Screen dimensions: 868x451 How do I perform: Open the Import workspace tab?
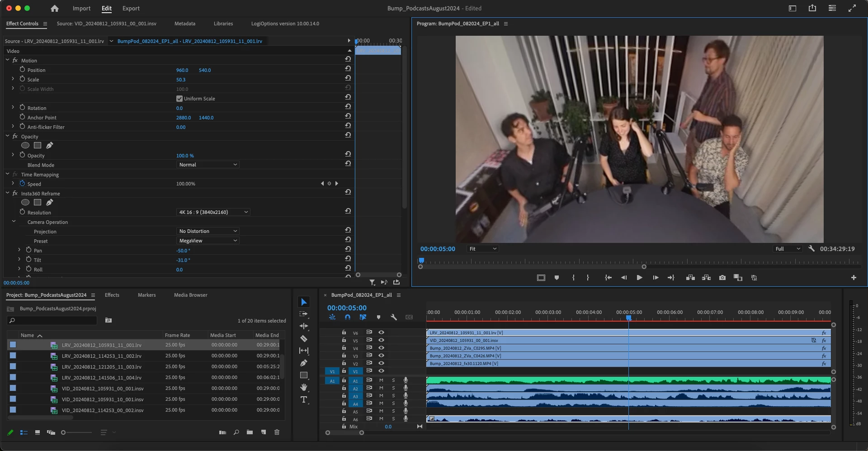tap(81, 8)
